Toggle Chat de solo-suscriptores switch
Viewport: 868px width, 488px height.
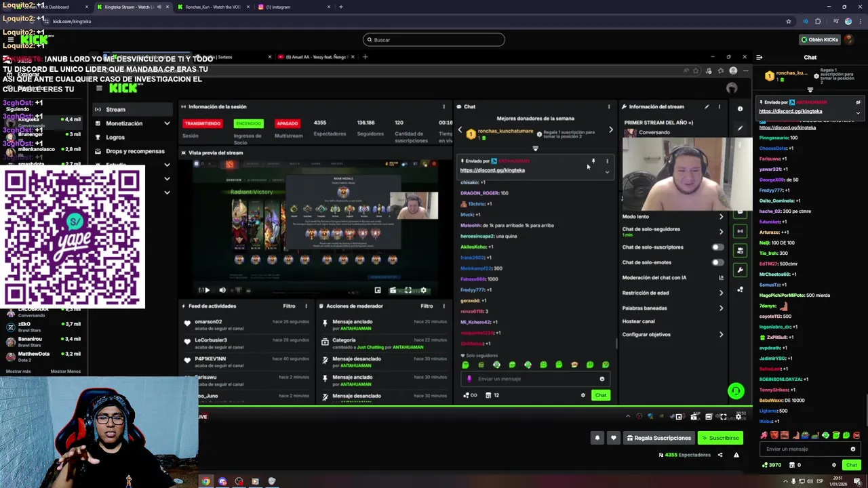pos(717,247)
